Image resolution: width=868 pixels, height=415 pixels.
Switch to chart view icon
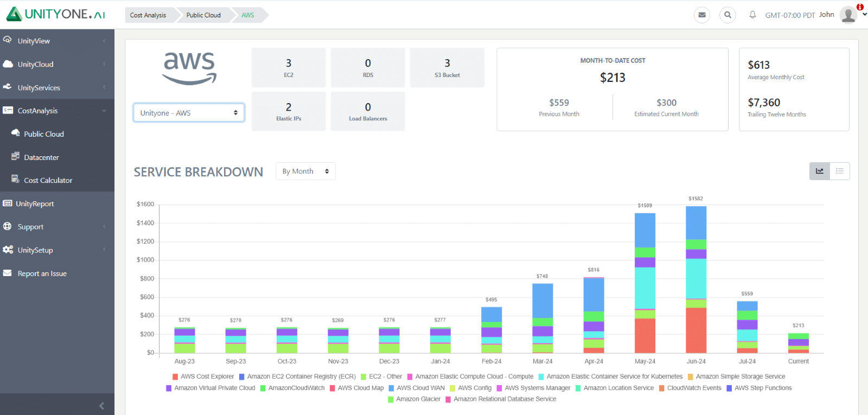[820, 171]
